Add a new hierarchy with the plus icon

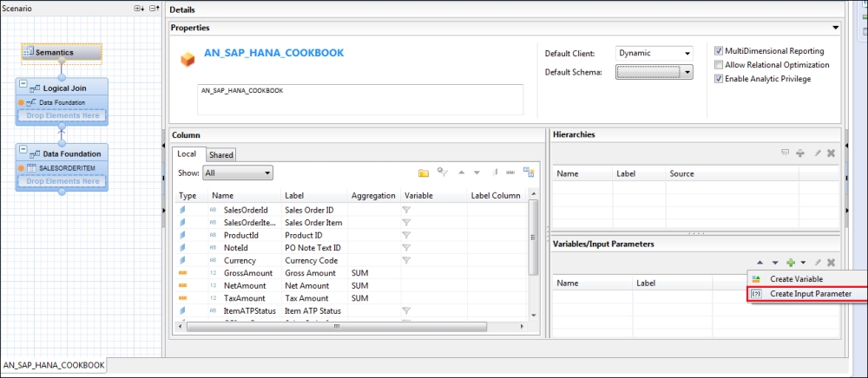coord(800,153)
